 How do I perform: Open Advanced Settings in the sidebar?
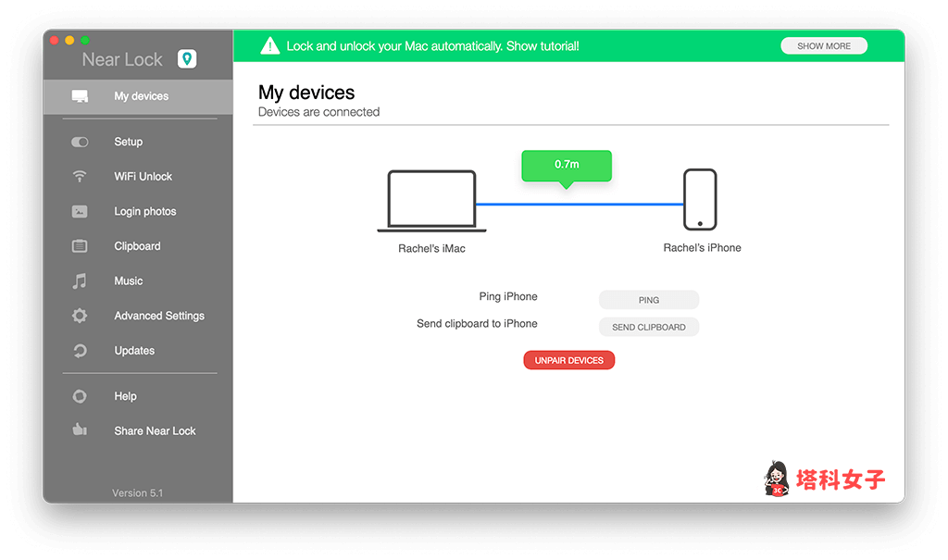click(158, 316)
